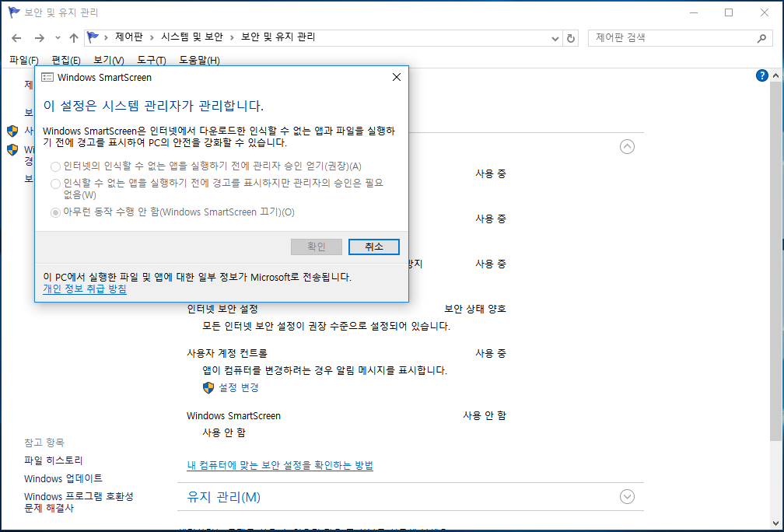The height and width of the screenshot is (532, 784).
Task: Click the back navigation arrow
Action: [x=16, y=38]
